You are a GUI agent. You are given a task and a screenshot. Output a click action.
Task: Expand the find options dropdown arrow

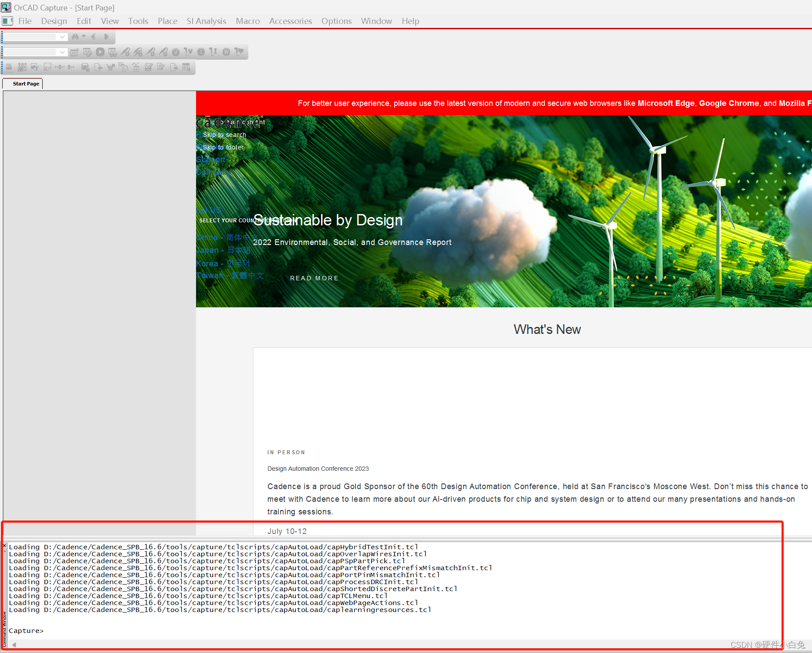point(84,37)
